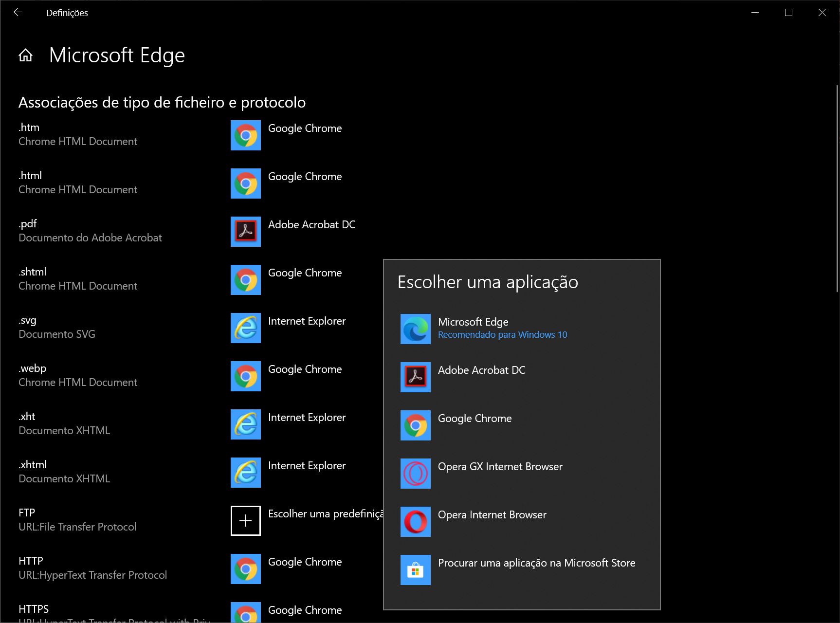Change the .svg default Internet Explorer
Image resolution: width=840 pixels, height=623 pixels.
pos(307,321)
